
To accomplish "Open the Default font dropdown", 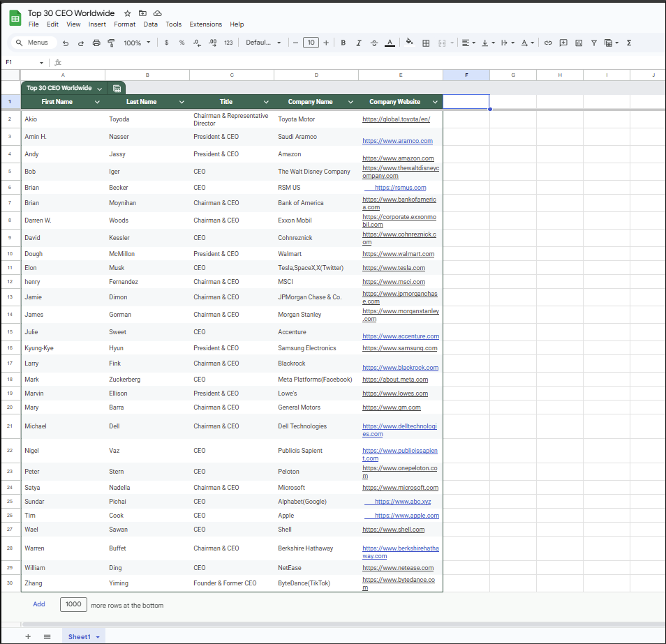I will tap(263, 43).
